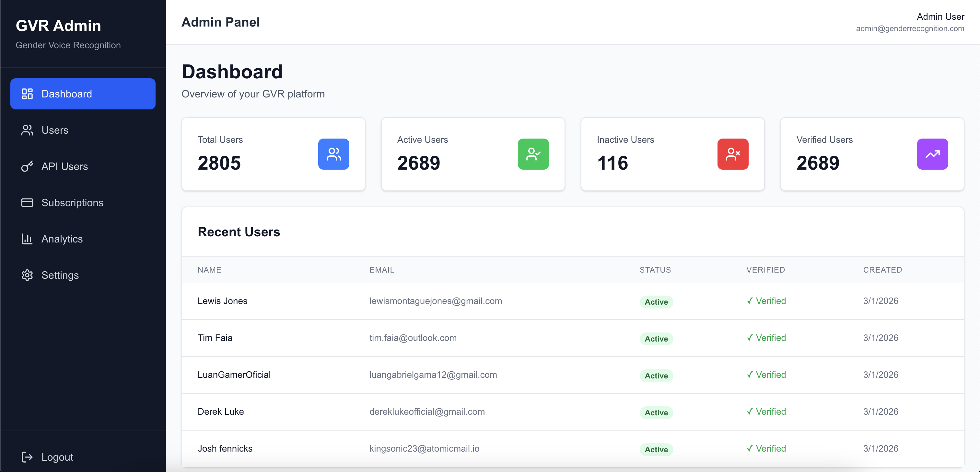Click the blue Total Users icon
Viewport: 980px width, 472px height.
pyautogui.click(x=333, y=154)
